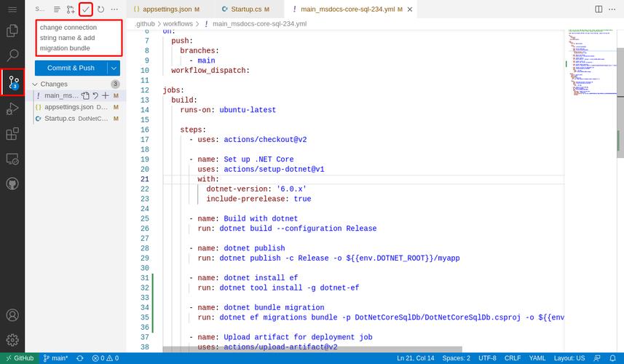Click the CRLF line ending status
The width and height of the screenshot is (624, 364).
point(513,358)
